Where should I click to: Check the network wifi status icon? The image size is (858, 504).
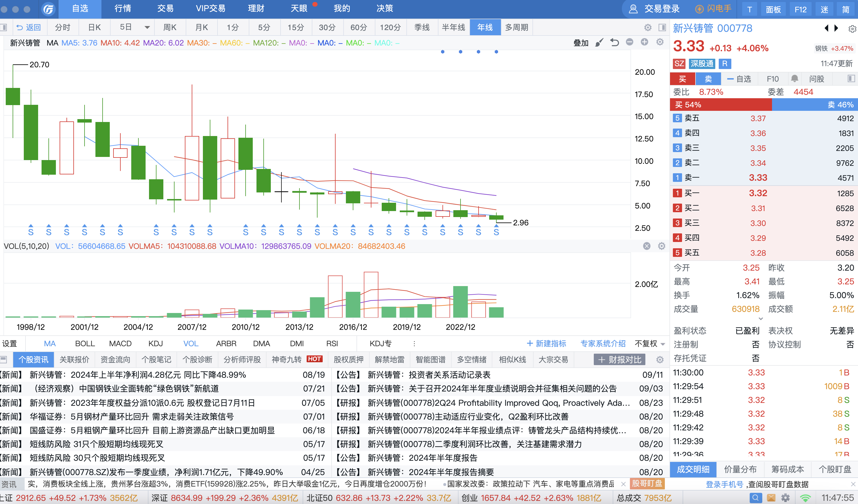(x=806, y=498)
